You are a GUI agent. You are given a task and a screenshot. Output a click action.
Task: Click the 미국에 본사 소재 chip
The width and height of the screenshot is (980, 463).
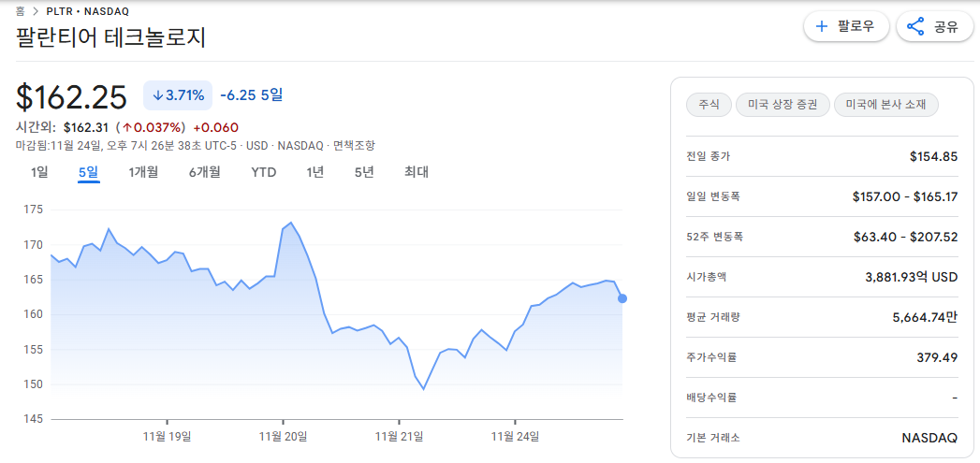[886, 105]
